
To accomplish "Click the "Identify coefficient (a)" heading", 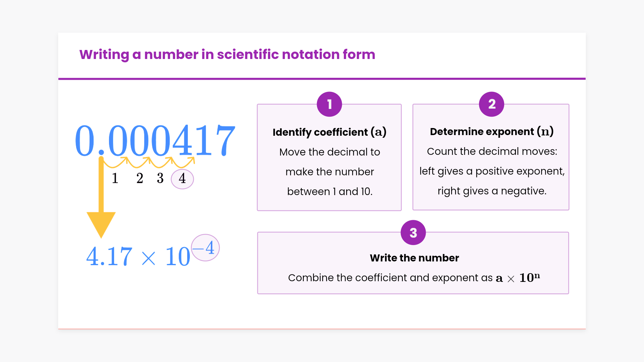I will tap(329, 132).
